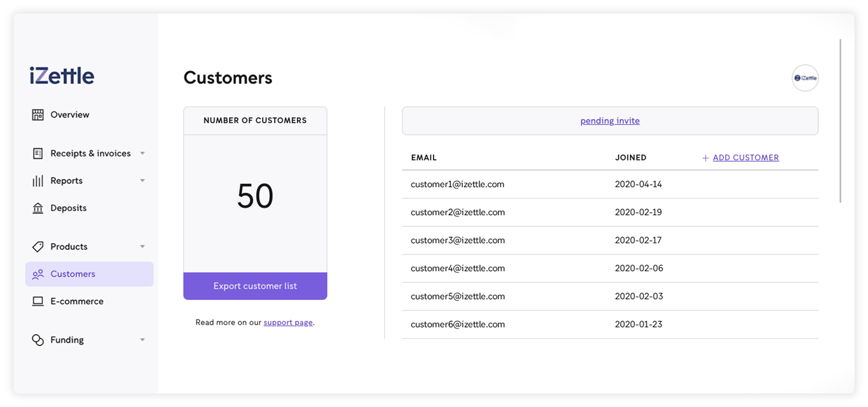Expand the Funding submenu arrow
This screenshot has width=868, height=407.
pyautogui.click(x=142, y=340)
